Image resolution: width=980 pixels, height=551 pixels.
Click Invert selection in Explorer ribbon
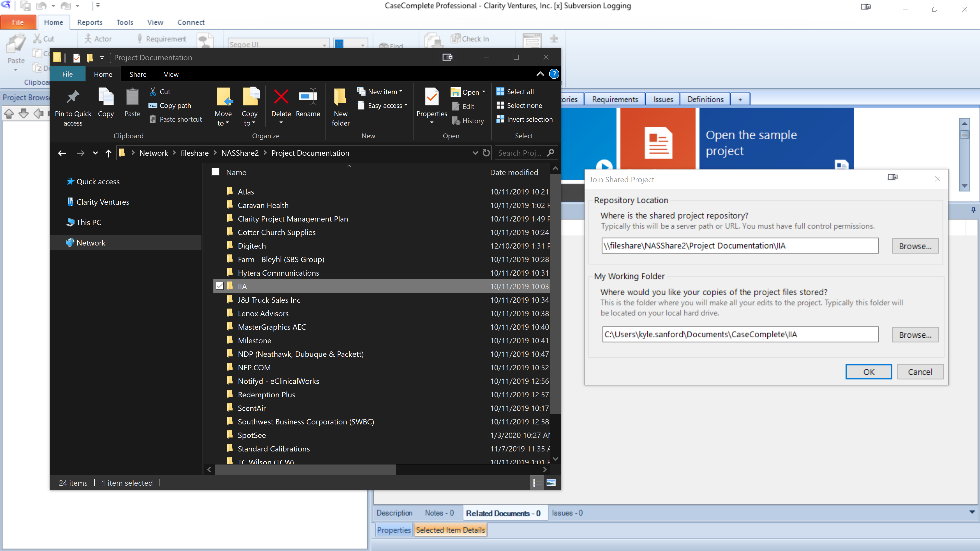click(525, 119)
